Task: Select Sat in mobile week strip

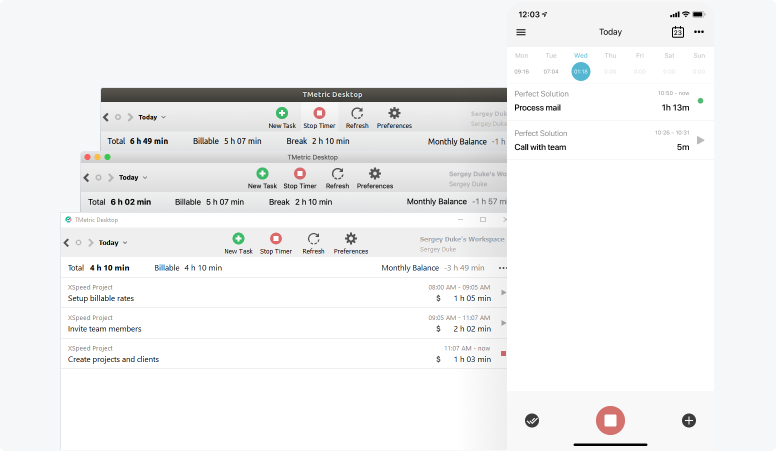Action: click(669, 64)
